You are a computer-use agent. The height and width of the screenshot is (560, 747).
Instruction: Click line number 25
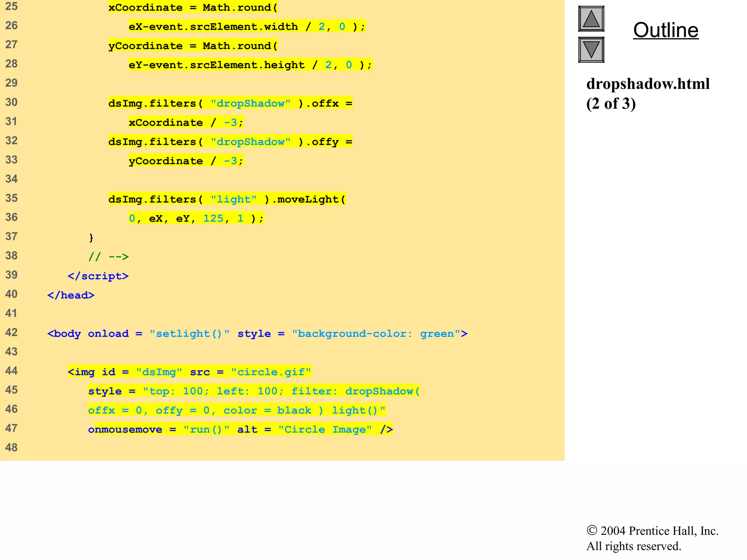coord(12,6)
